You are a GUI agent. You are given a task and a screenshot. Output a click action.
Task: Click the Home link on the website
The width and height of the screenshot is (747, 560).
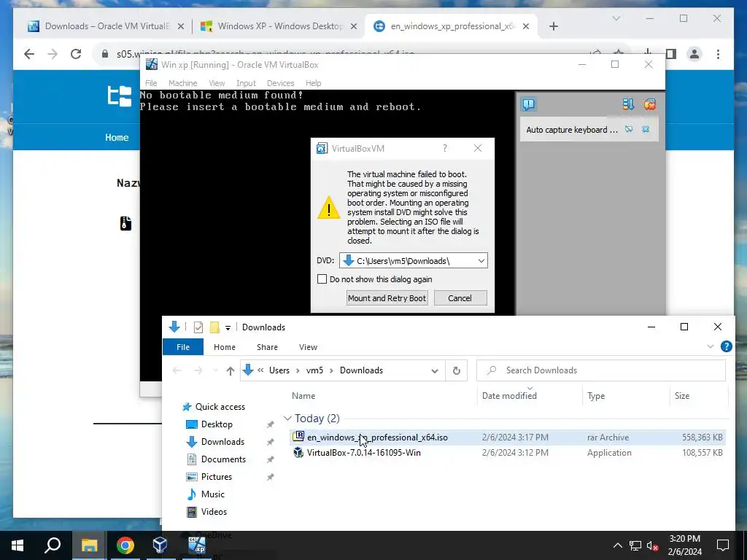(x=117, y=137)
